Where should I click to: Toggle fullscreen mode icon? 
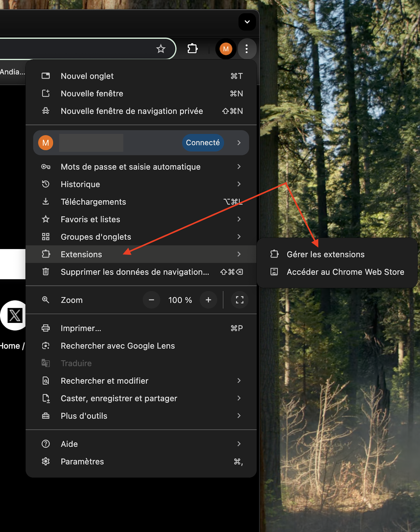coord(240,300)
